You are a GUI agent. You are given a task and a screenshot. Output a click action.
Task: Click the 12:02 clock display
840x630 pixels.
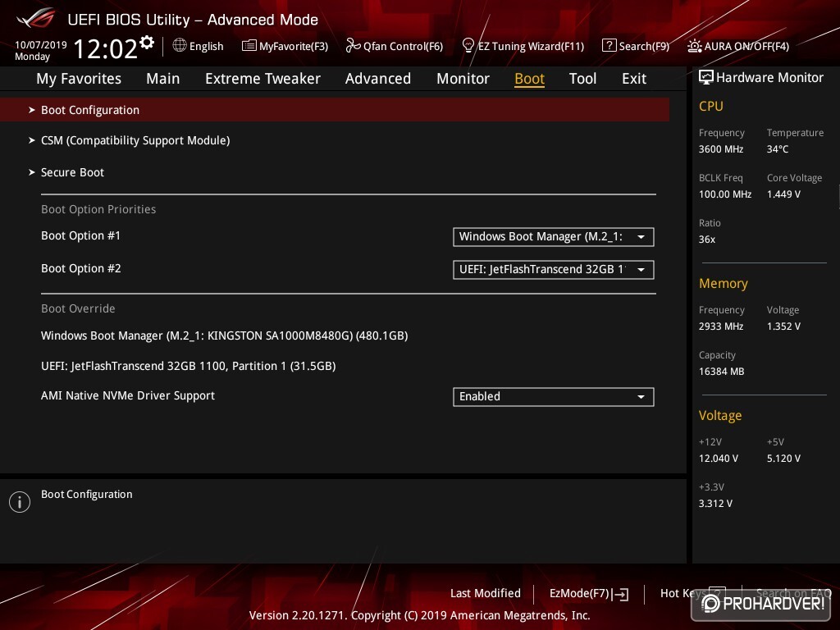(x=105, y=48)
